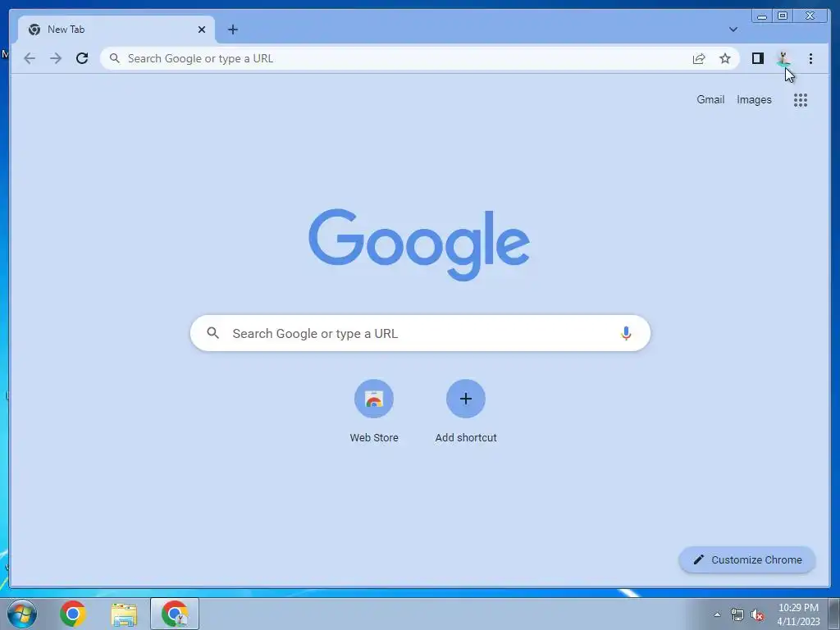Select the New Tab tab
This screenshot has width=840, height=630.
pos(116,30)
